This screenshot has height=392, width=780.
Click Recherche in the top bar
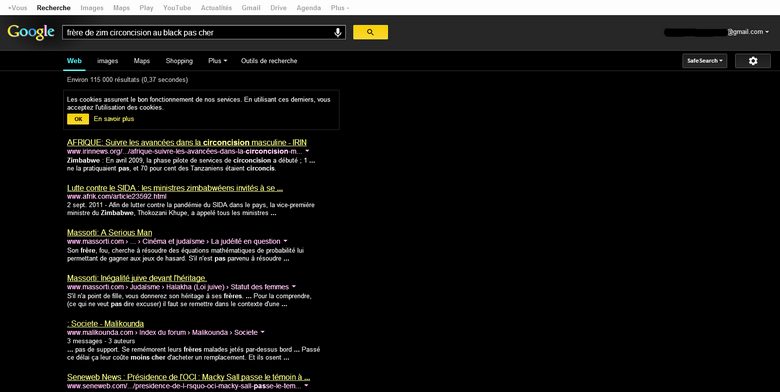tap(54, 8)
